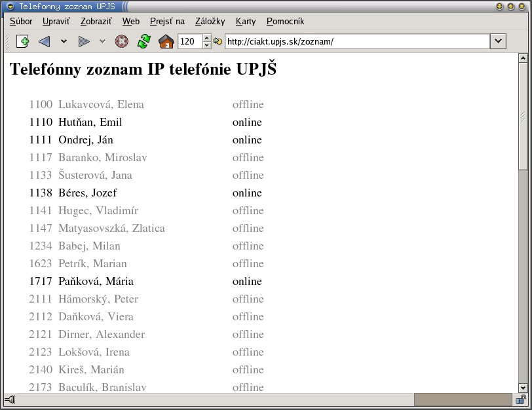Minimize the window via title bar button

point(499,6)
